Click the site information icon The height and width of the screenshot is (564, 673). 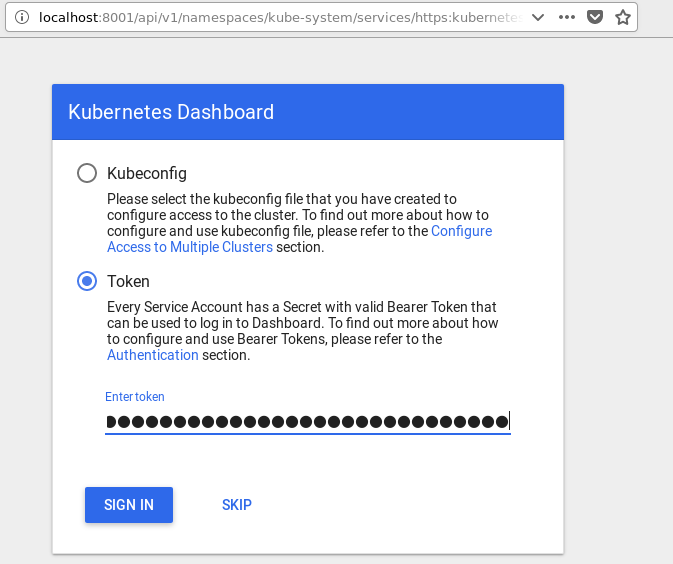[x=22, y=18]
